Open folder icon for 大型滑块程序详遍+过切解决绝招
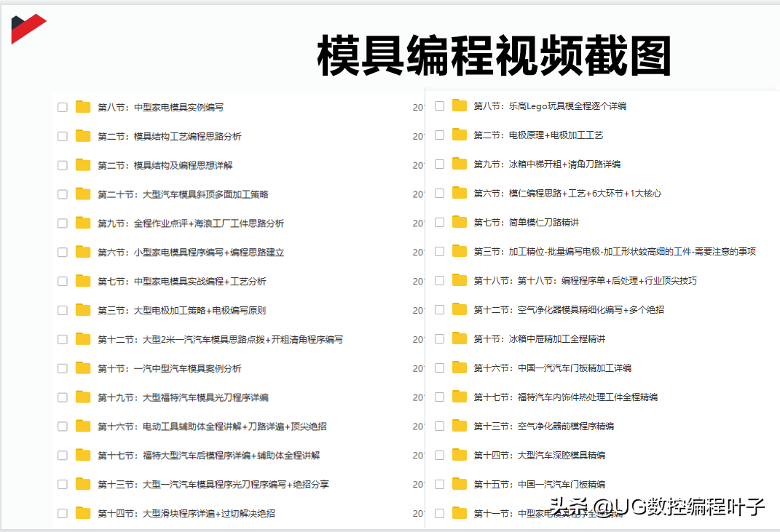Viewport: 780px width, 532px height. click(82, 513)
